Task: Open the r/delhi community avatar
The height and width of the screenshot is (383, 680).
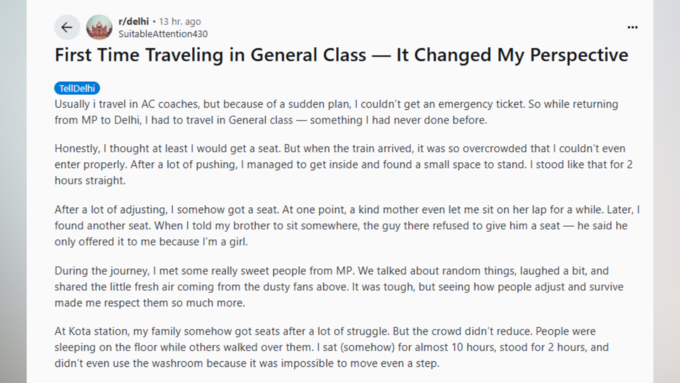Action: (99, 27)
